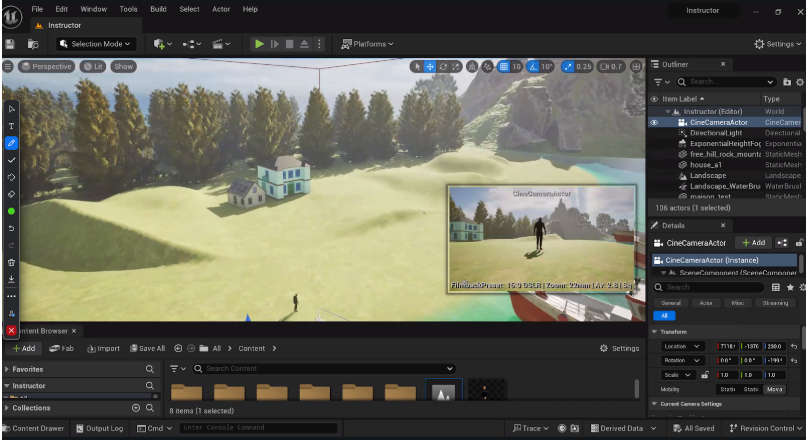The height and width of the screenshot is (440, 806).
Task: Open the Build menu
Action: tap(158, 9)
